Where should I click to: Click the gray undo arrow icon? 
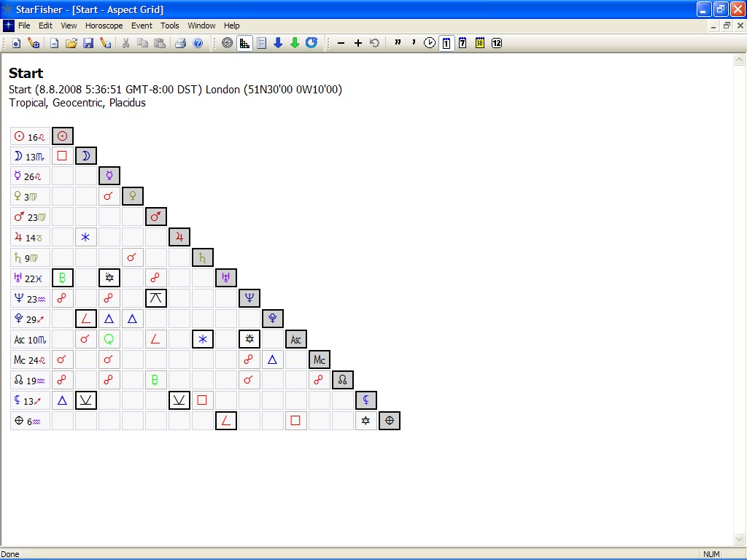click(374, 43)
